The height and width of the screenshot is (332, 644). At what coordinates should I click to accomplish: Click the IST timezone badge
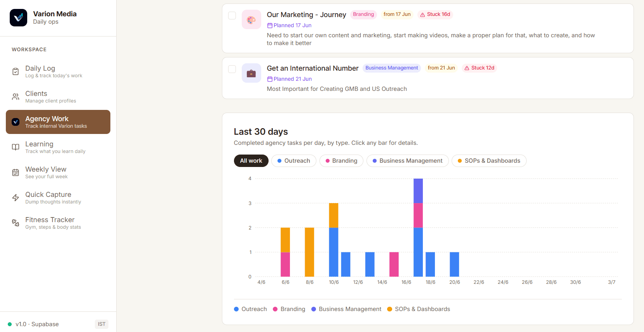tap(101, 324)
